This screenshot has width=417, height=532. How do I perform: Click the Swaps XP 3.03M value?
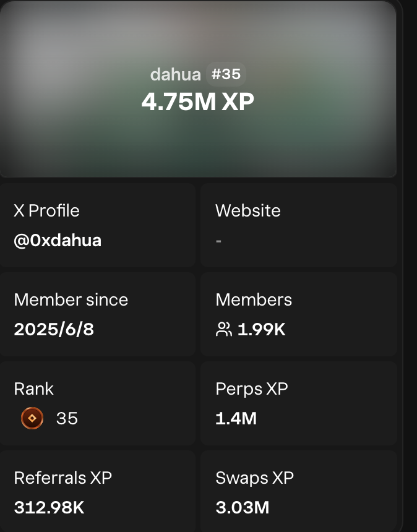click(242, 508)
